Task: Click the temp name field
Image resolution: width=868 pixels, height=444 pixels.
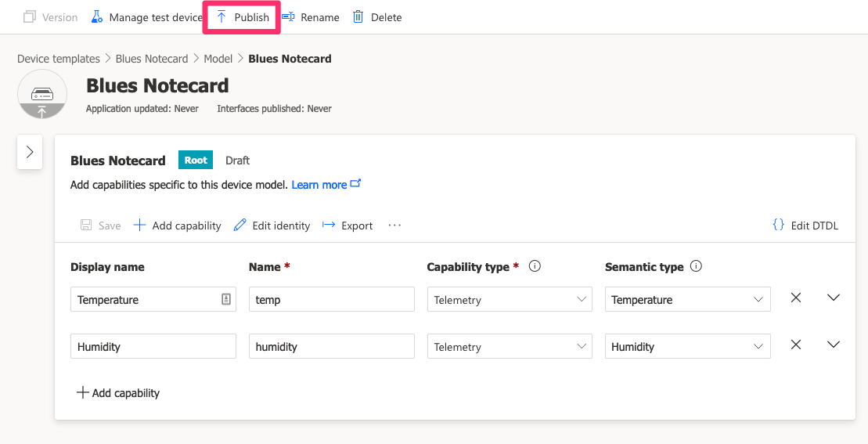Action: pyautogui.click(x=332, y=299)
